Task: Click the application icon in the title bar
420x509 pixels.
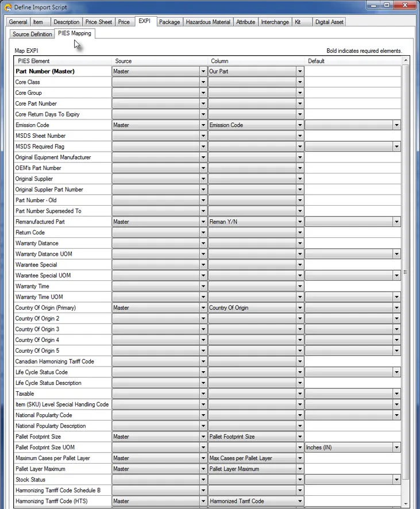Action: click(x=7, y=7)
